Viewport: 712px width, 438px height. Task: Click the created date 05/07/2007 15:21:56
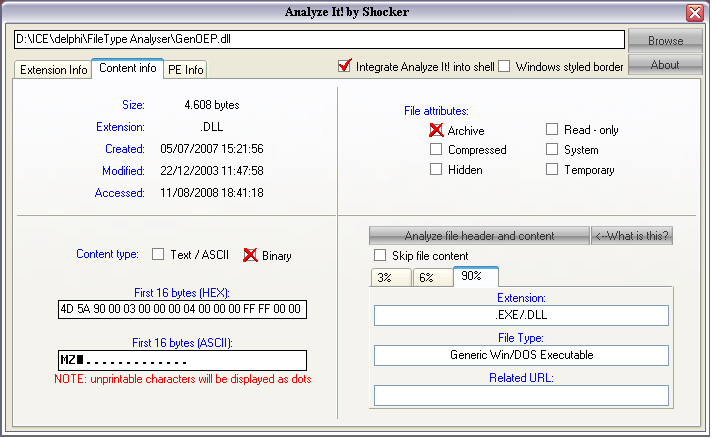click(212, 149)
